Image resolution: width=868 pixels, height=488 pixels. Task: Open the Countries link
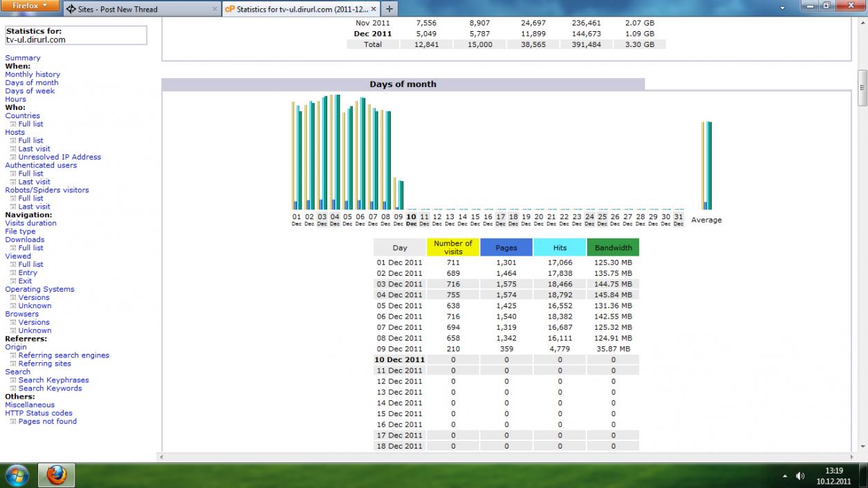23,116
